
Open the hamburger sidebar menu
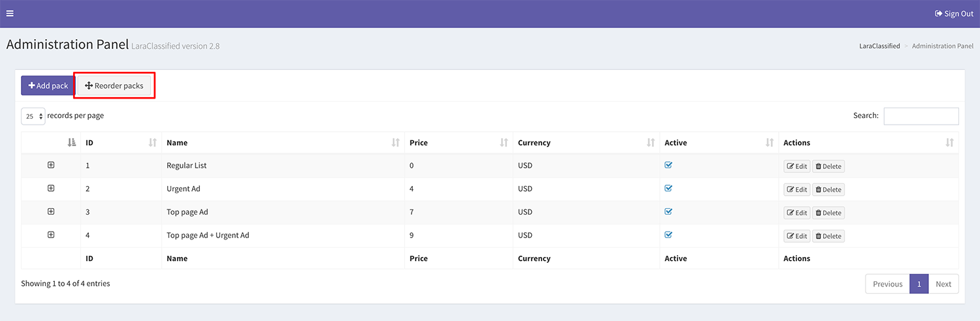click(10, 14)
